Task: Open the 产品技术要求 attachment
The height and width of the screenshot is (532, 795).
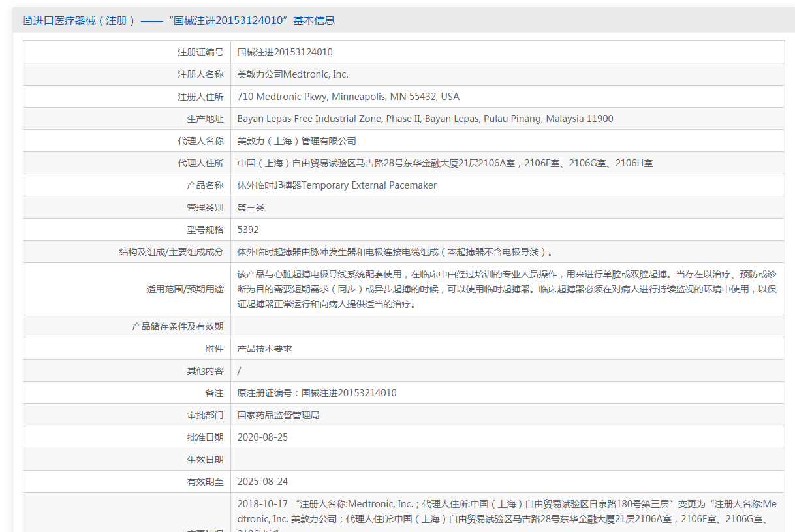Action: coord(264,349)
